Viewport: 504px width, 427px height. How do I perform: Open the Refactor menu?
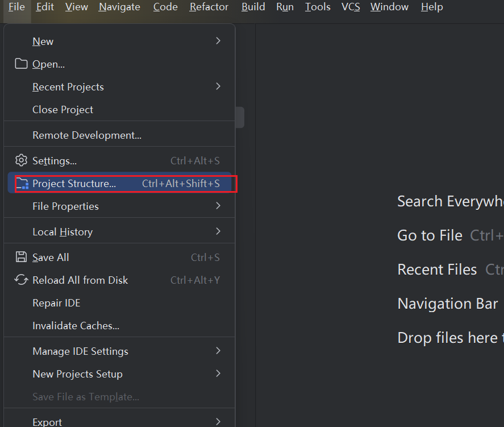[209, 7]
